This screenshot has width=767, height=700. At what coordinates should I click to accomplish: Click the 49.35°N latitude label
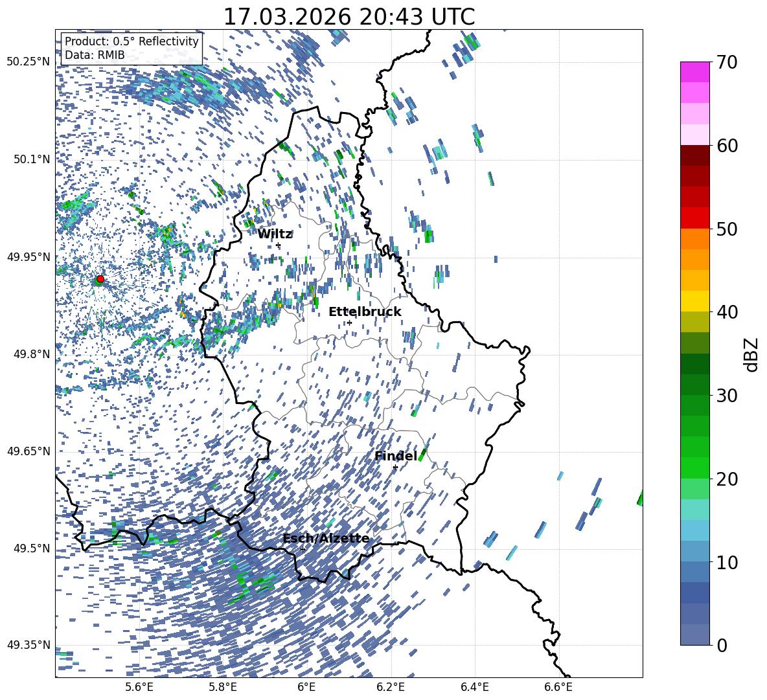pos(29,645)
